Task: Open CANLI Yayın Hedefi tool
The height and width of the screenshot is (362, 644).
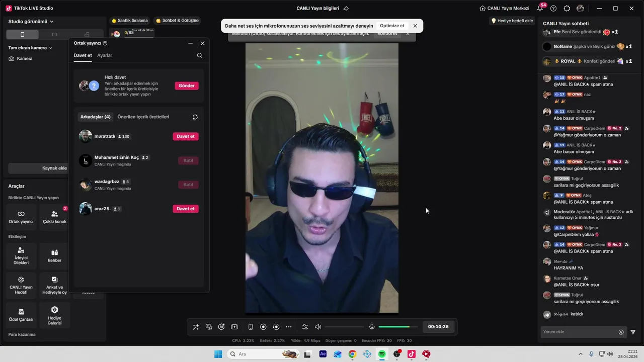Action: [x=21, y=286]
